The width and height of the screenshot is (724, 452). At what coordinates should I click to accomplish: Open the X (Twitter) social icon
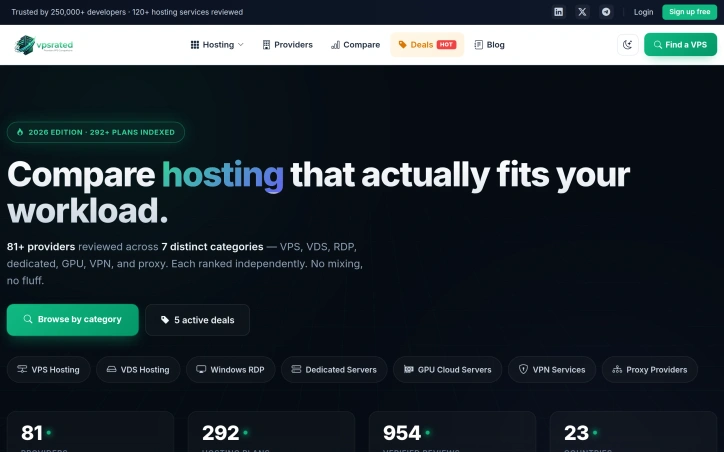click(x=582, y=12)
